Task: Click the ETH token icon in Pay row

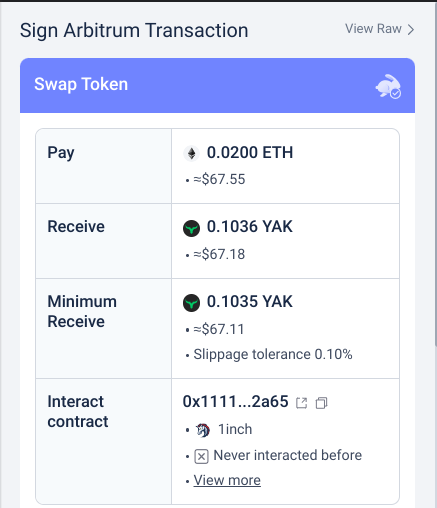Action: click(x=191, y=154)
